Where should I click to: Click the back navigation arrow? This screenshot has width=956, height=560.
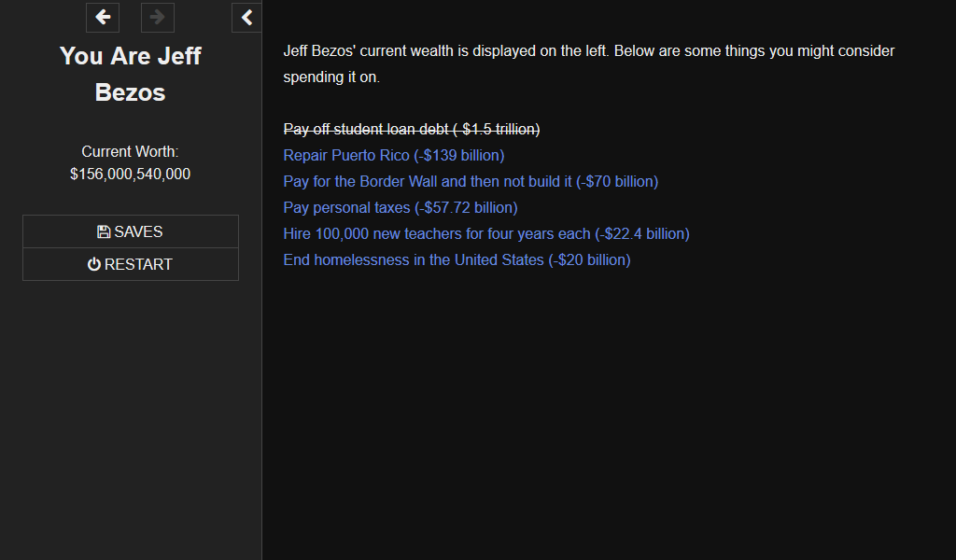[x=103, y=18]
